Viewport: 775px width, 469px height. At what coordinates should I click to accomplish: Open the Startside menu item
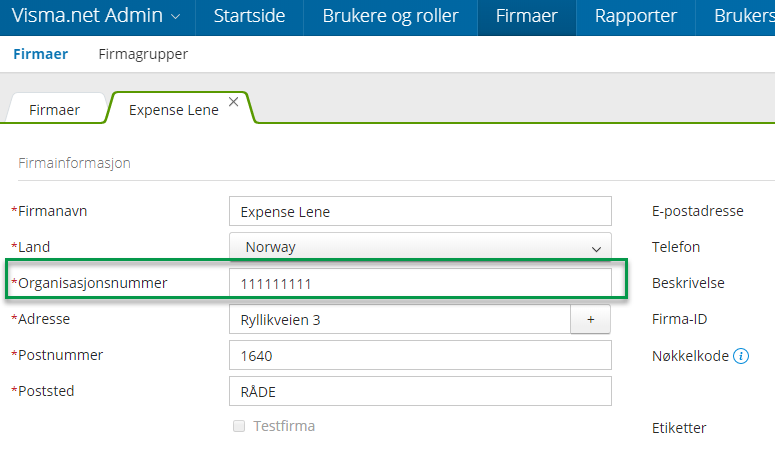tap(249, 16)
